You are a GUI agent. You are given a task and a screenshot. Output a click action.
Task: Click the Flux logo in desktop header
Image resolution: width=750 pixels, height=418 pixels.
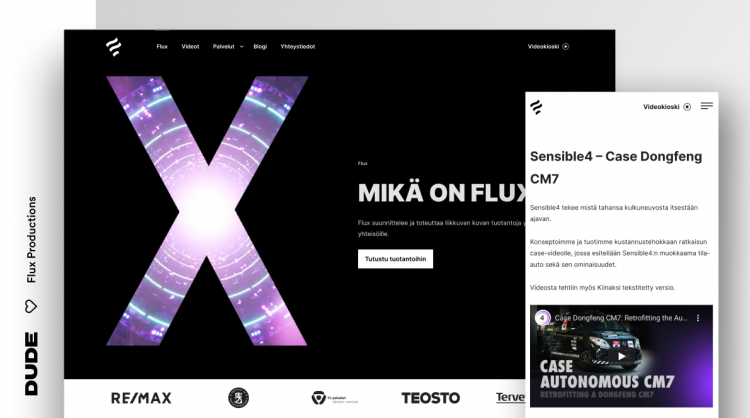113,47
